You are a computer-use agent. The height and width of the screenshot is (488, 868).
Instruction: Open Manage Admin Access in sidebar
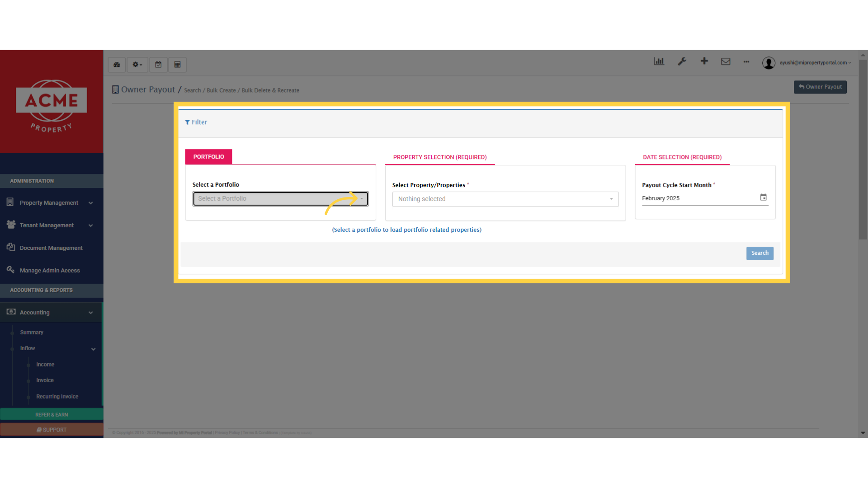click(52, 271)
